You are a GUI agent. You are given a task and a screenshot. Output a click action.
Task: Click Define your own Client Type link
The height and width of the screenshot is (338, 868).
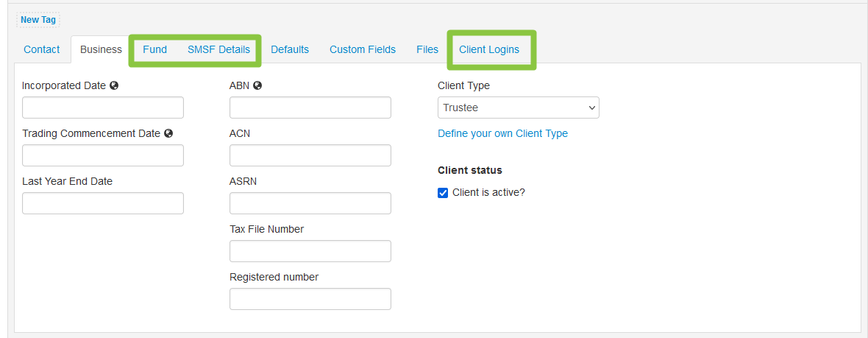point(502,133)
